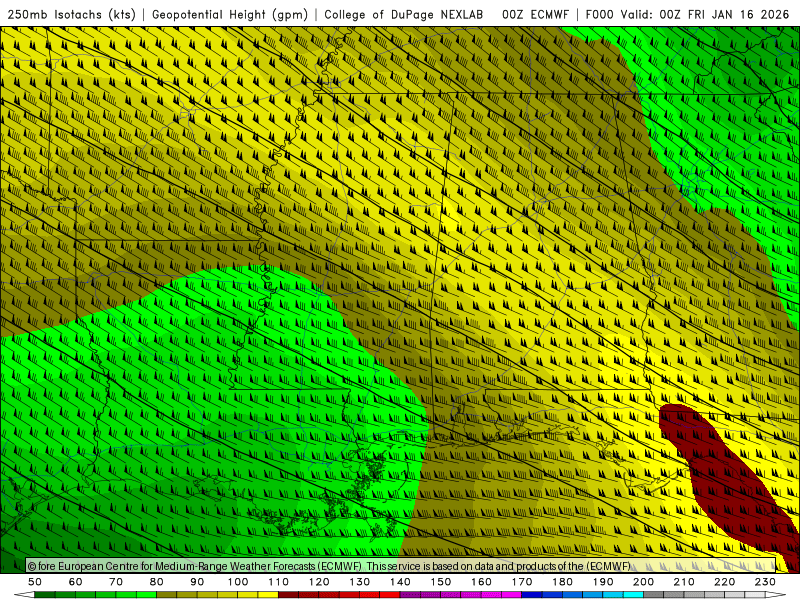
Task: Click the 'F000 Valid: 00Z FRI JAN 16 2026' text
Action: pyautogui.click(x=687, y=14)
